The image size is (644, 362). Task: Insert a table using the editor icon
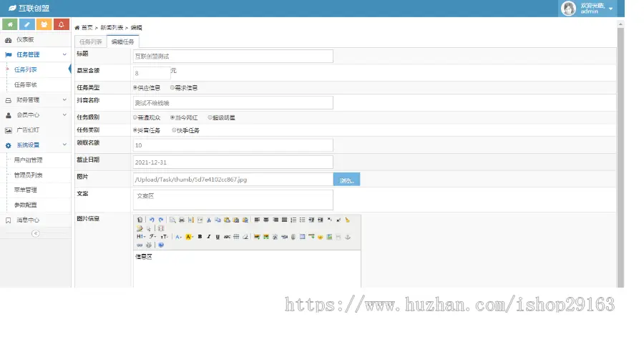(302, 237)
